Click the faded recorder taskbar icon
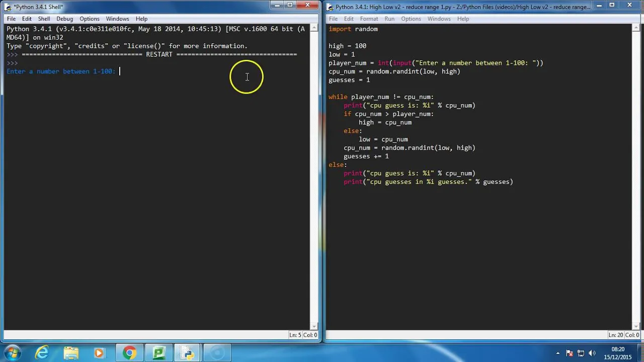 pos(217,353)
